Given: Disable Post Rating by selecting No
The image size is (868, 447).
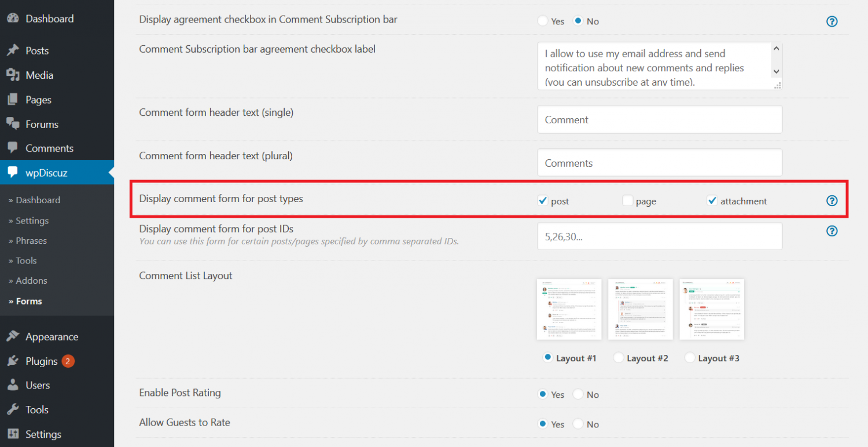Looking at the screenshot, I should click(578, 394).
